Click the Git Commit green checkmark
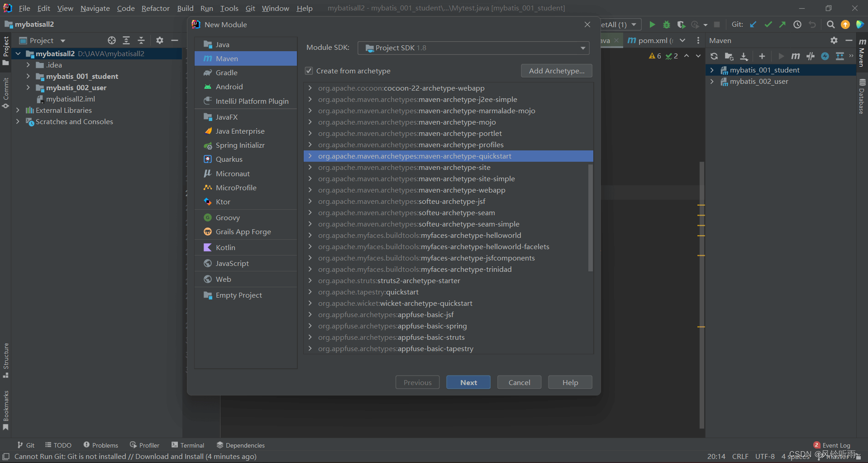Viewport: 868px width, 463px height. point(768,24)
